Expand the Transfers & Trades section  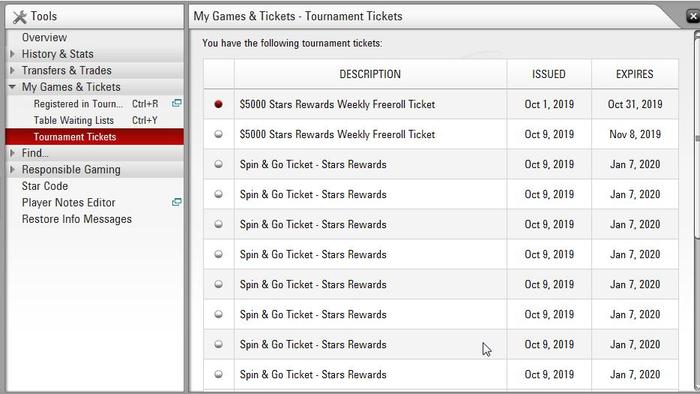click(x=12, y=71)
